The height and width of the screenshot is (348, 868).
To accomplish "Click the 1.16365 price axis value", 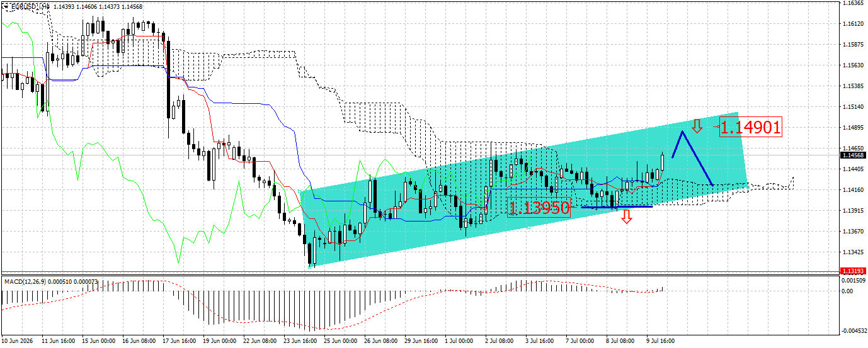I will pyautogui.click(x=854, y=3).
